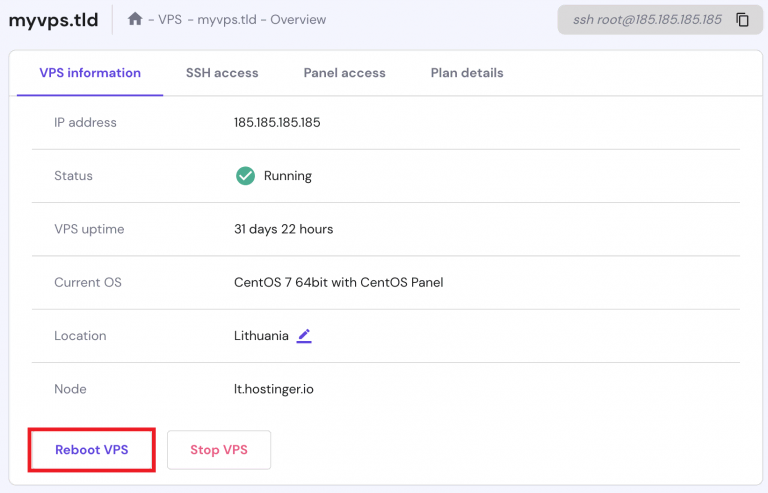Select the lt.hostinger.io node value

click(273, 389)
